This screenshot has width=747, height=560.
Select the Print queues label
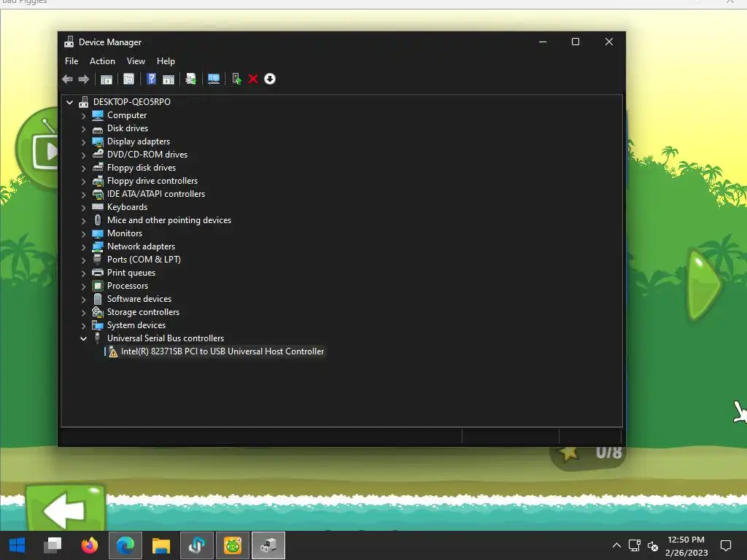(x=131, y=273)
